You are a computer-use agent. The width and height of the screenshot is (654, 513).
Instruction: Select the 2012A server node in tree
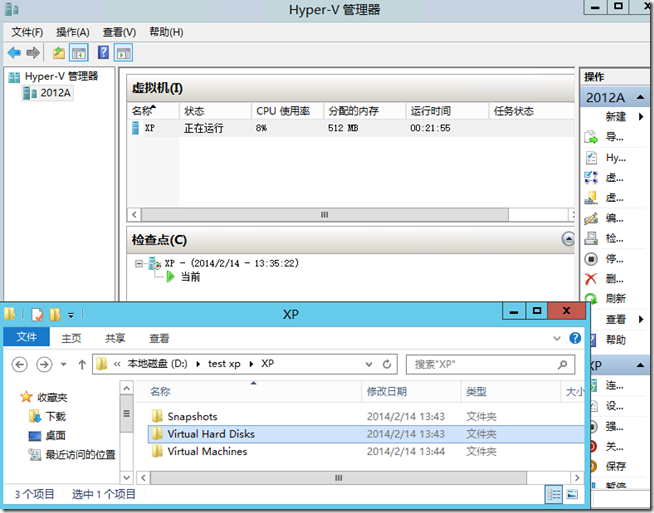(x=48, y=93)
